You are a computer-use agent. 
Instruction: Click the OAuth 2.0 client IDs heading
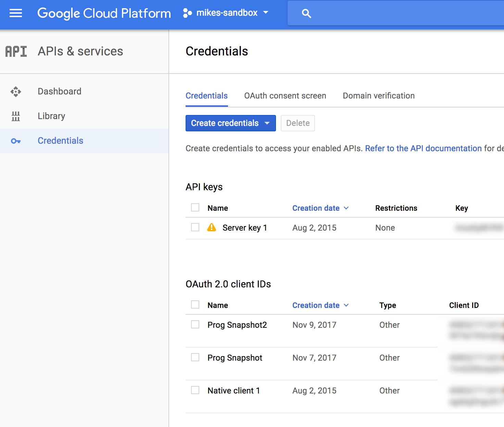click(x=228, y=284)
